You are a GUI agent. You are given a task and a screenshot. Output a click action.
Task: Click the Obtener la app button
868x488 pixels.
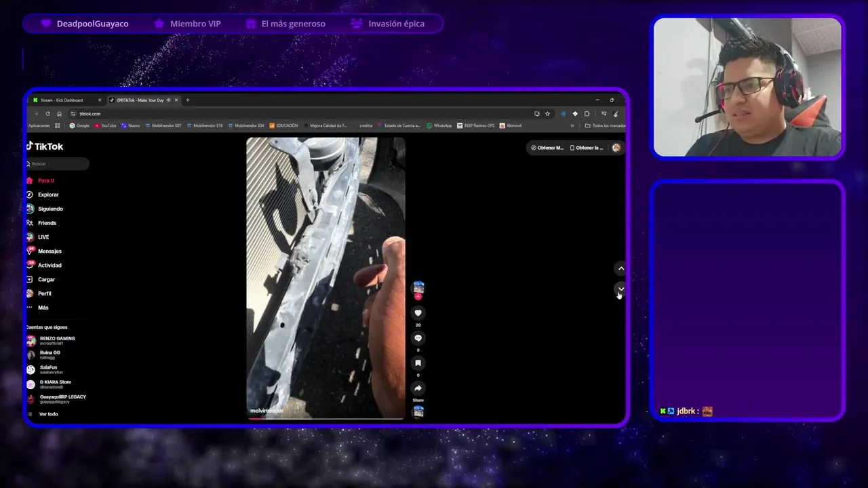pos(586,148)
